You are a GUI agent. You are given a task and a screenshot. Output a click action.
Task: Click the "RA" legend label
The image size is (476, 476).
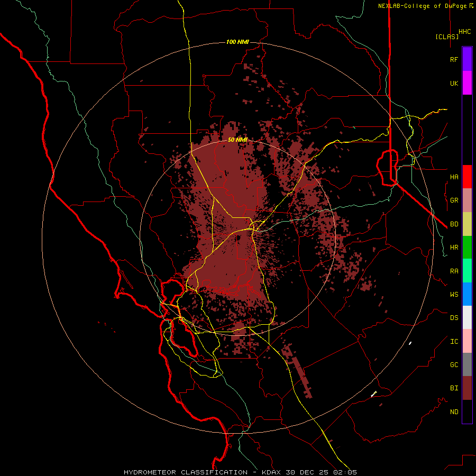coord(454,271)
